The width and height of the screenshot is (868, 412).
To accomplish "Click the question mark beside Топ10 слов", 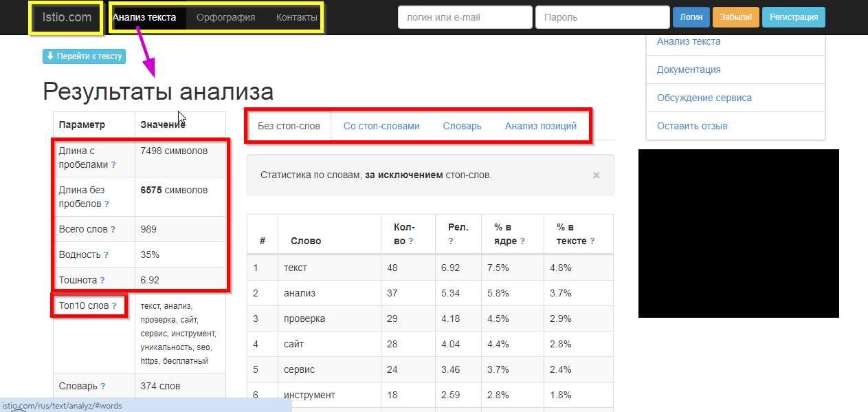I will (x=114, y=306).
